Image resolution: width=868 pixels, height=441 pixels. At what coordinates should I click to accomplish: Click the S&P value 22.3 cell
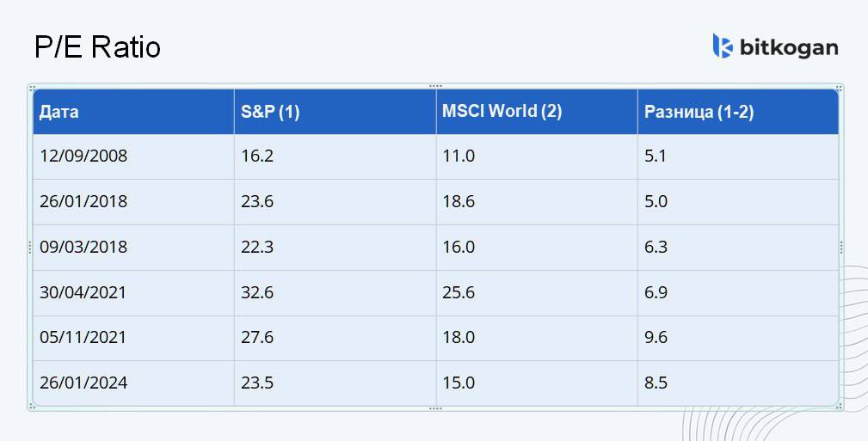257,248
